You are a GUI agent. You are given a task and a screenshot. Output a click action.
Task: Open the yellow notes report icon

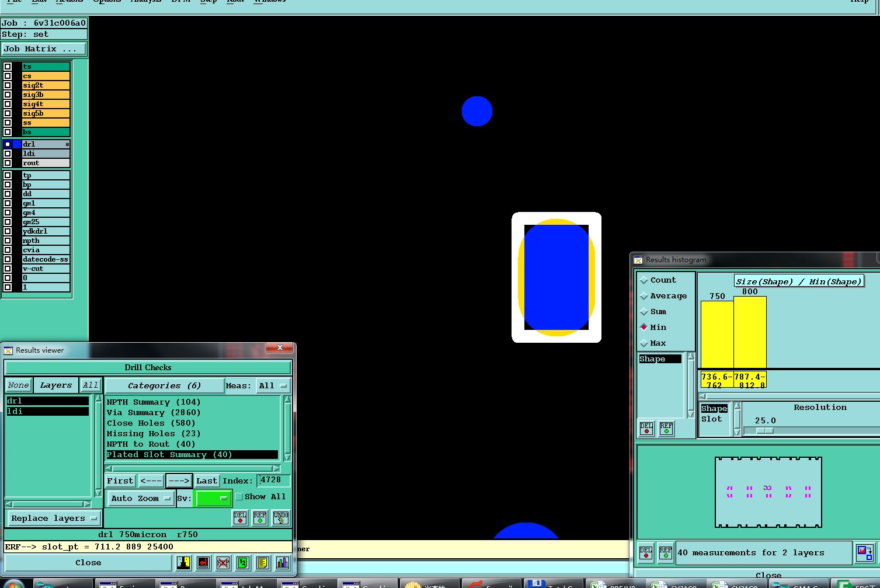[263, 563]
